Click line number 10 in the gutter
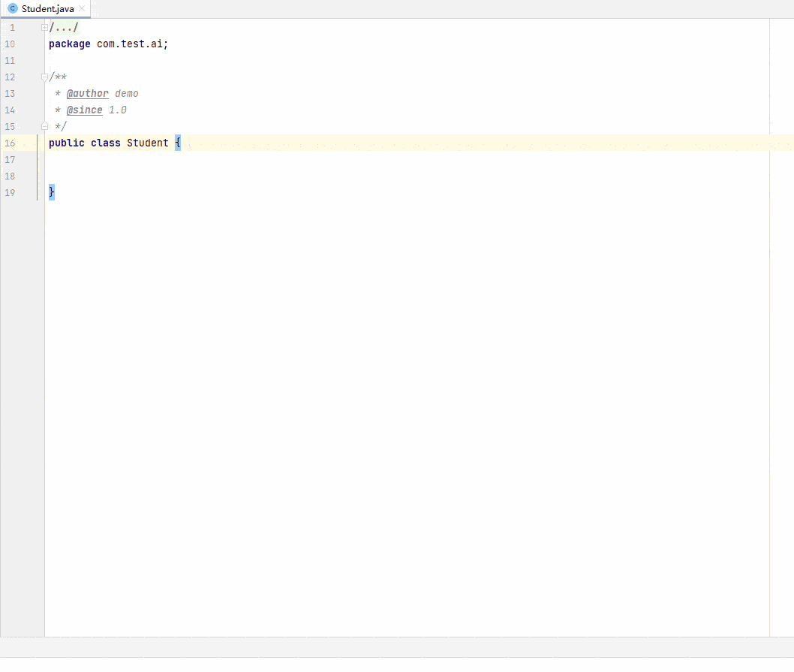Screen dimensions: 794x672 [x=10, y=44]
